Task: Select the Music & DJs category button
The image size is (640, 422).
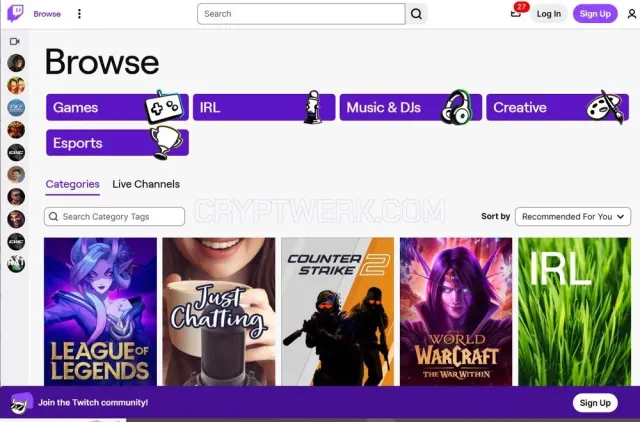Action: [x=411, y=107]
